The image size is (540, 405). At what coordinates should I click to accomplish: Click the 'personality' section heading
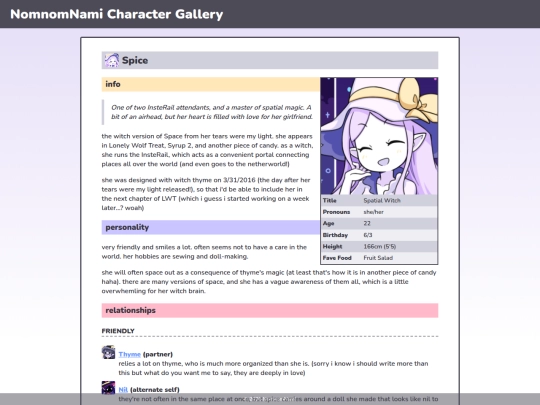210,227
